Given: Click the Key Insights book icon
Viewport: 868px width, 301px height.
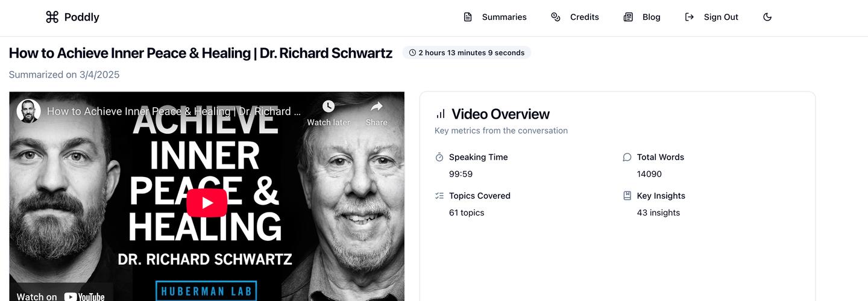Looking at the screenshot, I should coord(627,196).
